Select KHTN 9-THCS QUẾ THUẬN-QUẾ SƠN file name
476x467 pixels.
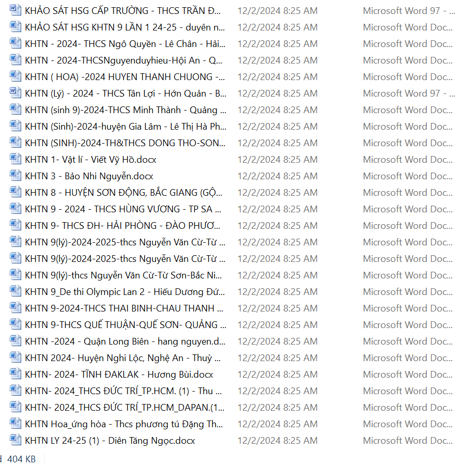[125, 324]
